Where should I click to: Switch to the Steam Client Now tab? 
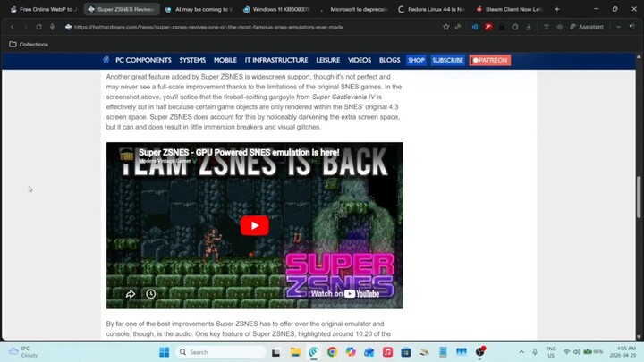pyautogui.click(x=509, y=9)
